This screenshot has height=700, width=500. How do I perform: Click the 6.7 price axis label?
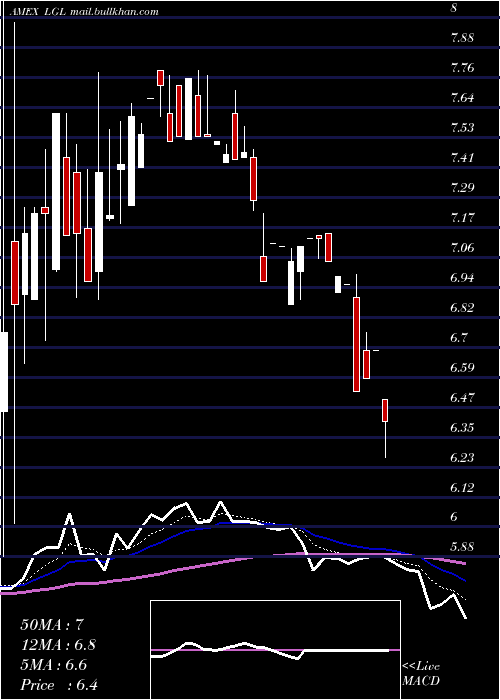pos(460,338)
